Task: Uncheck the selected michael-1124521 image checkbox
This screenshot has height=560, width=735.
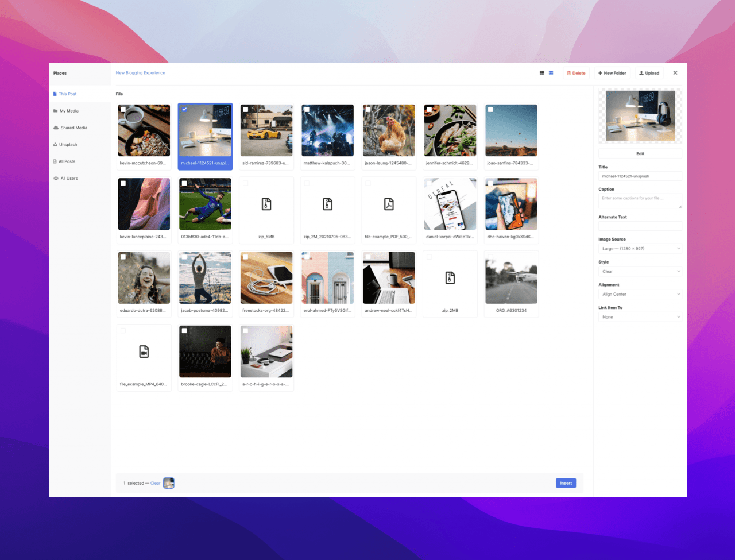Action: pos(184,109)
